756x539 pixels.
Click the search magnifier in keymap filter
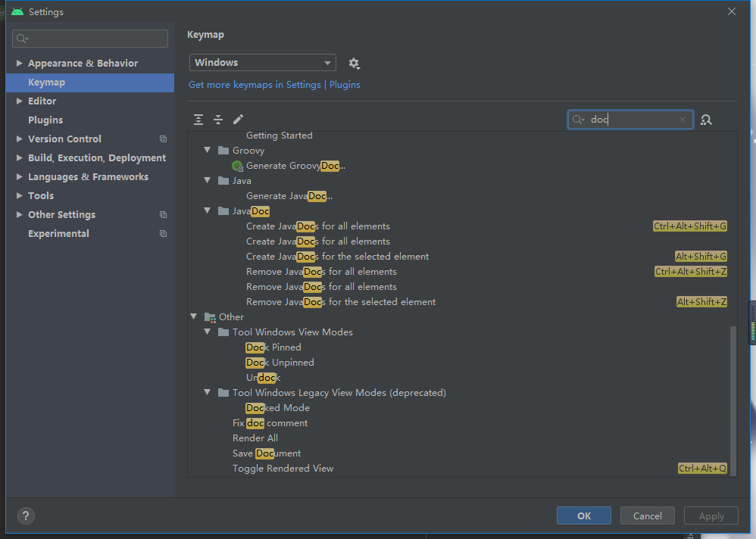pos(578,120)
